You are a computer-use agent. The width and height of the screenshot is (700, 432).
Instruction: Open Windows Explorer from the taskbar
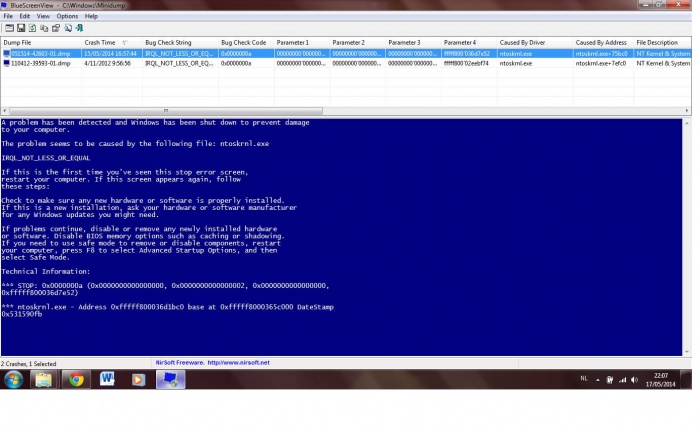click(43, 380)
